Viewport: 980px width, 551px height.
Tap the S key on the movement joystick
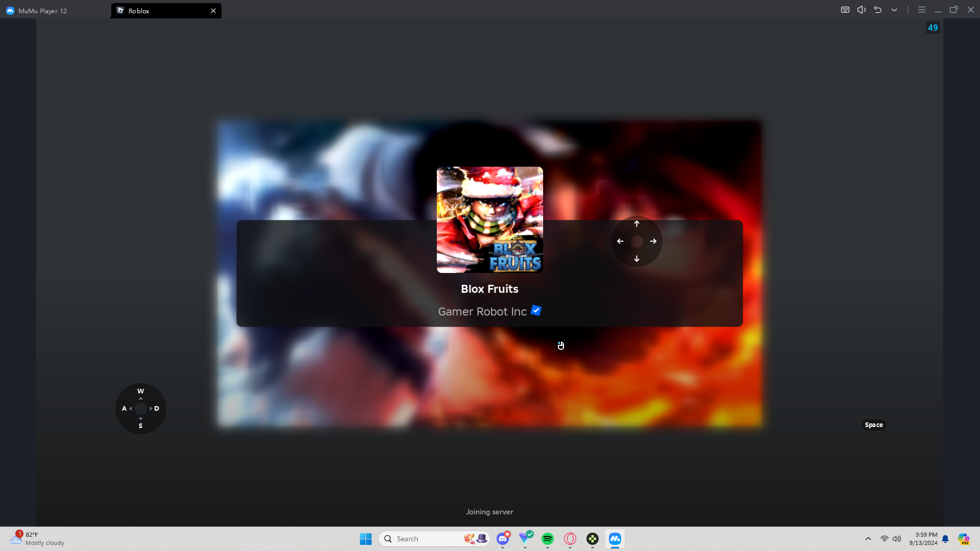point(140,426)
